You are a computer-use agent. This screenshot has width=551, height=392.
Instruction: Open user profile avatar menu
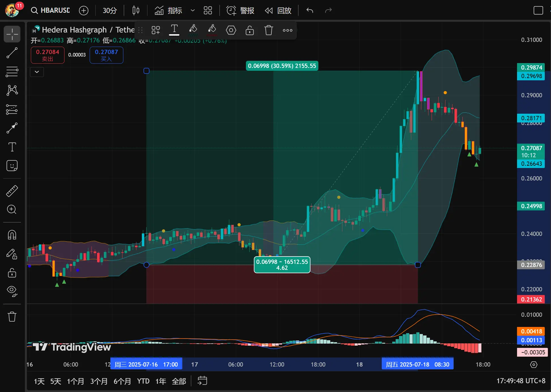(12, 10)
